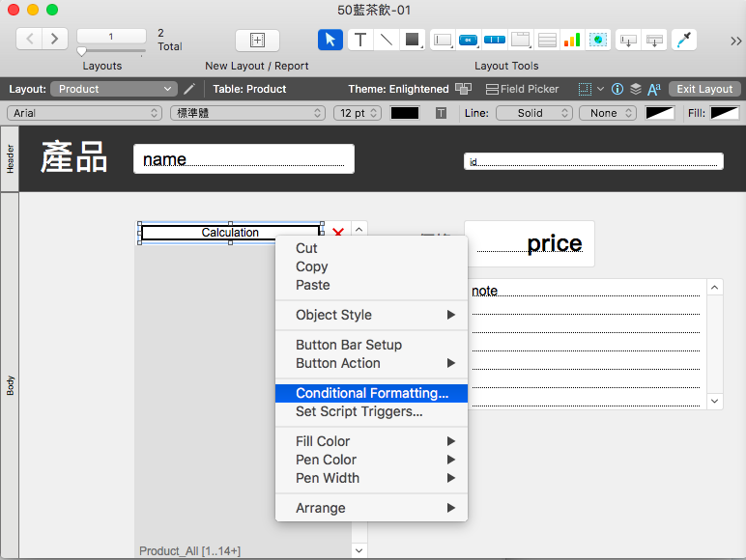Open Arrange submenu
The width and height of the screenshot is (746, 560).
tap(371, 508)
